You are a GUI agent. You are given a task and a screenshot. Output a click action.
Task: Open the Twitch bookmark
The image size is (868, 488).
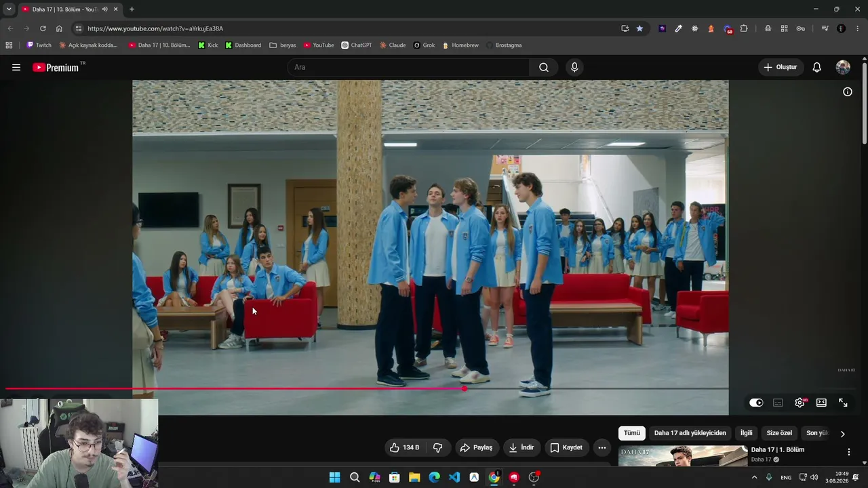39,45
